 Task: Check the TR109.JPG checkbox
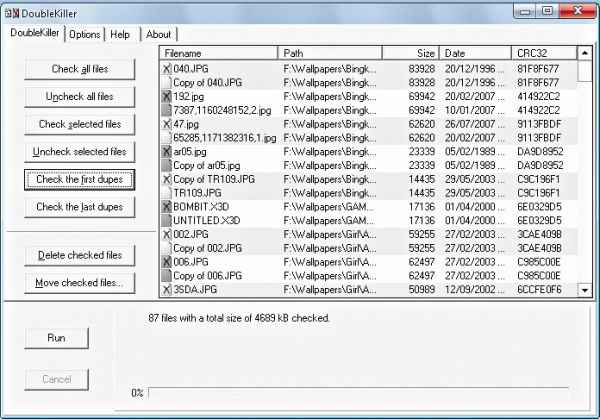(166, 193)
